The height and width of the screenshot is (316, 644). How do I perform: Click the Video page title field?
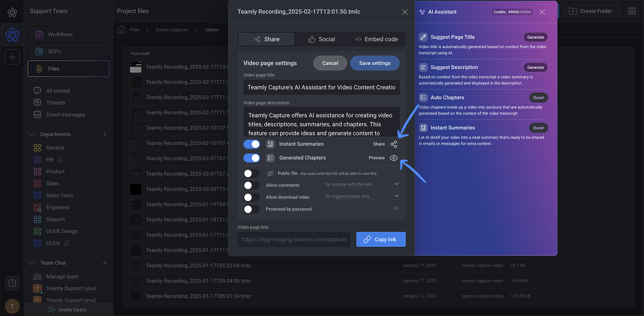pyautogui.click(x=321, y=87)
